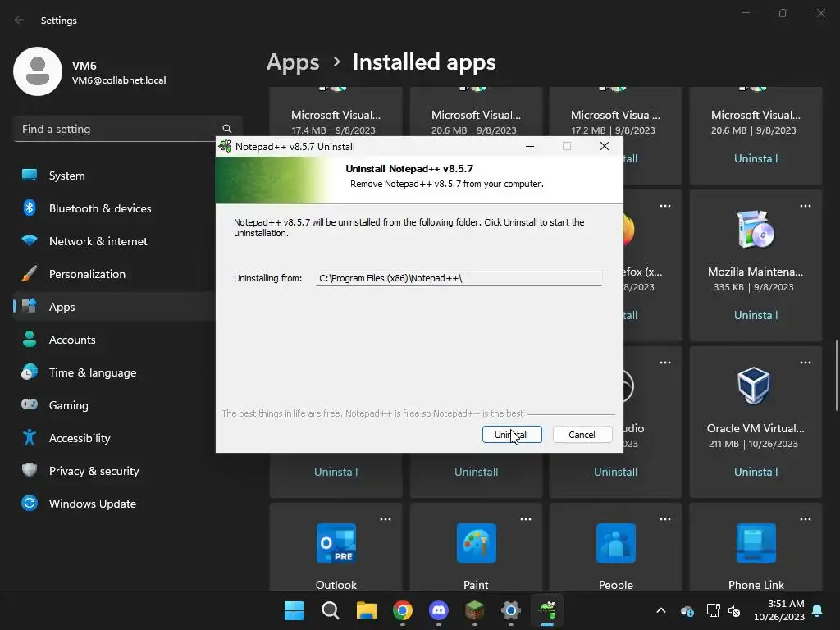The height and width of the screenshot is (630, 840).
Task: Open more options for Phone Link card
Action: [x=806, y=519]
